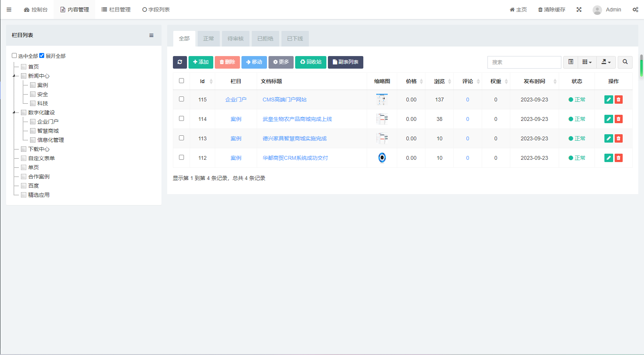Uncheck the 展开全部 checkbox

tap(42, 56)
